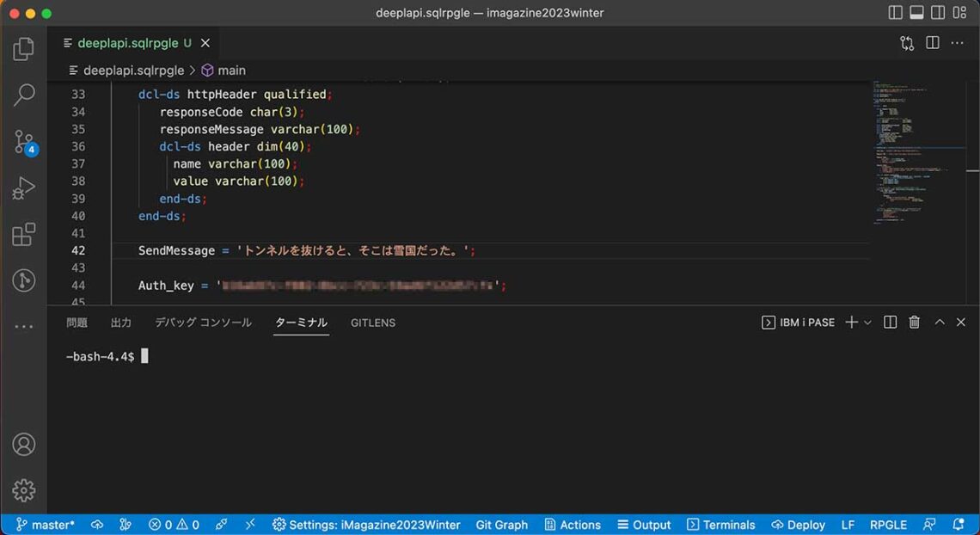Screen dimensions: 980x535
Task: Click the feedback icon in status bar
Action: (929, 525)
